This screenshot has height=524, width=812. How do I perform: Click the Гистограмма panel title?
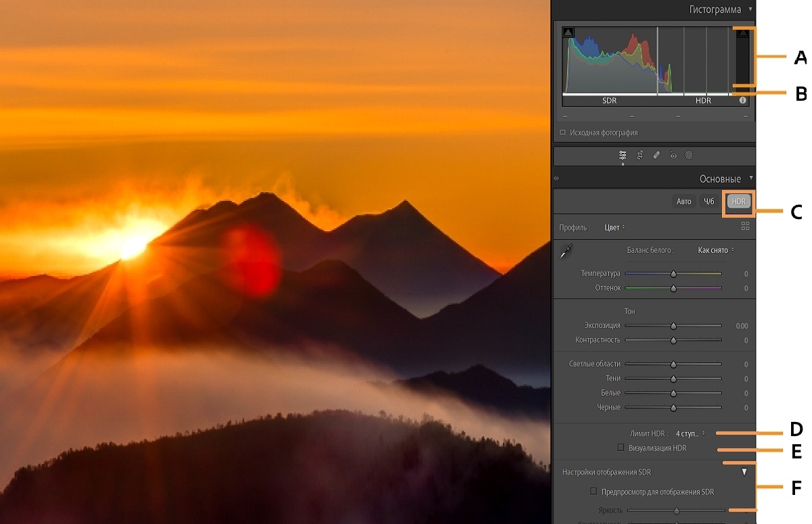[x=715, y=9]
